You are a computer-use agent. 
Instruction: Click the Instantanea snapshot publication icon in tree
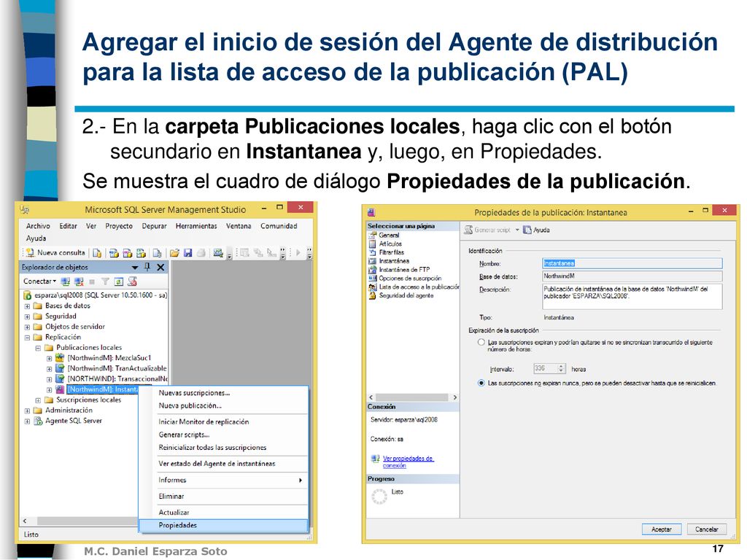[60, 389]
